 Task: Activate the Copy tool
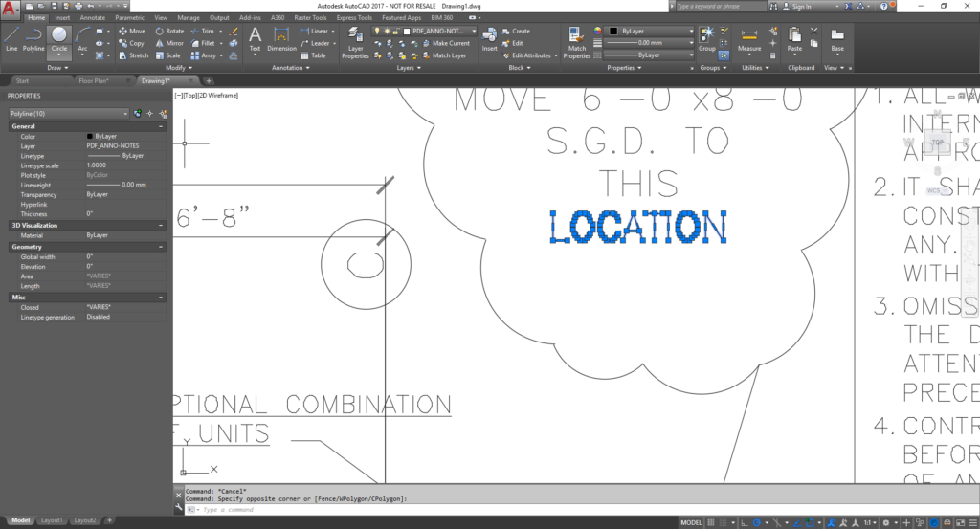(x=132, y=43)
